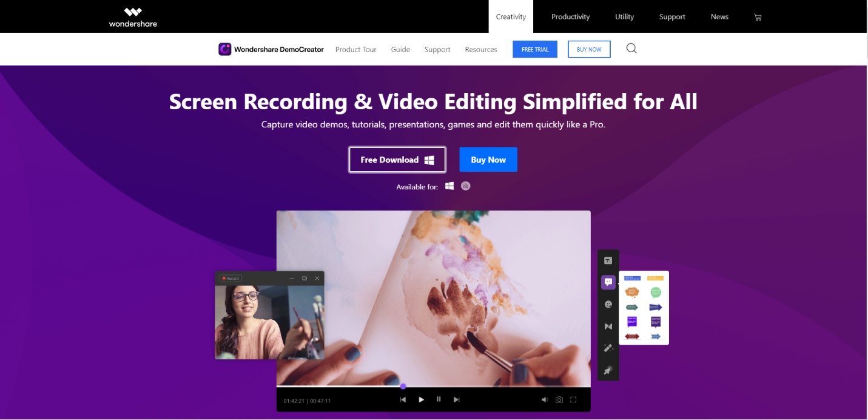
Task: Click the Free Download button
Action: [397, 160]
